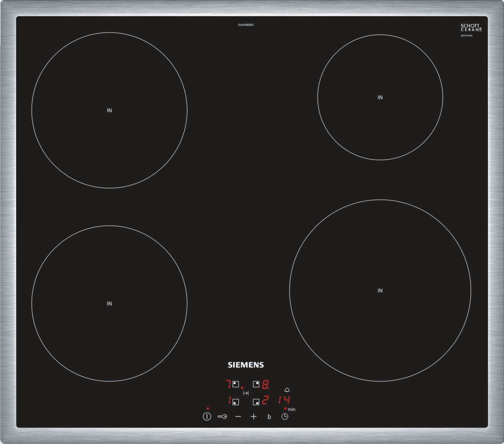Screen dimensions: 504x444
Task: Select the front-right cooking zone square
Action: click(256, 402)
